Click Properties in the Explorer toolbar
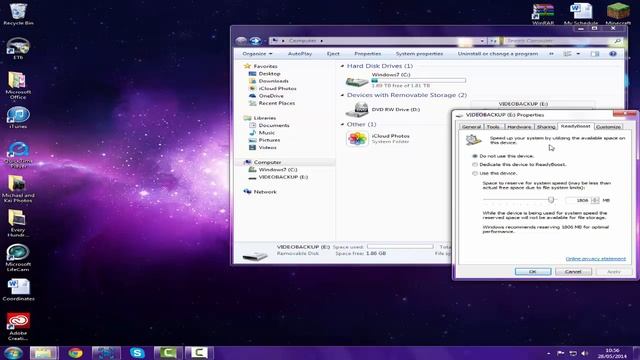Screen dimensions: 640x360 [x=368, y=53]
